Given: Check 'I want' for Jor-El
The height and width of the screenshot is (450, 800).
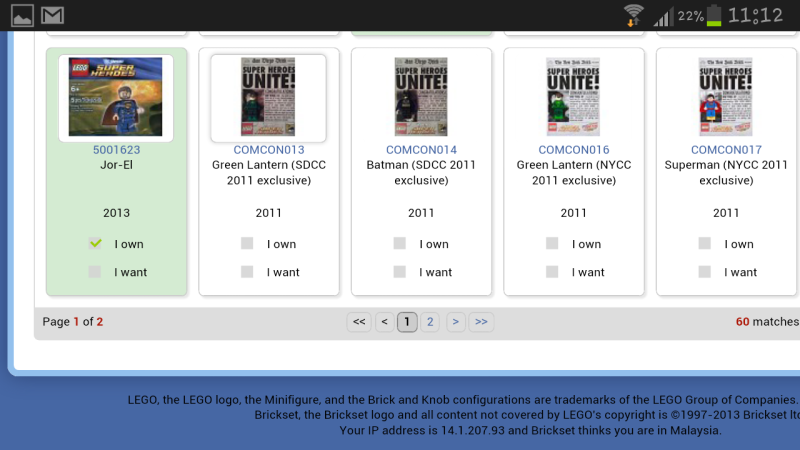Looking at the screenshot, I should [x=95, y=271].
